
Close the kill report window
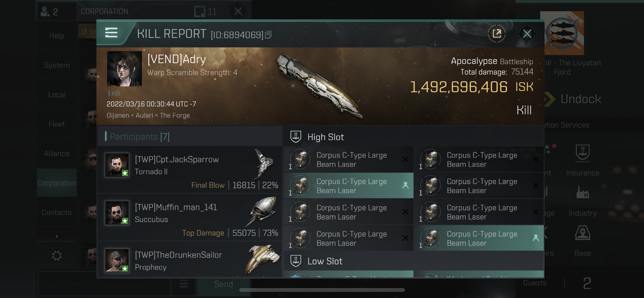pos(527,33)
